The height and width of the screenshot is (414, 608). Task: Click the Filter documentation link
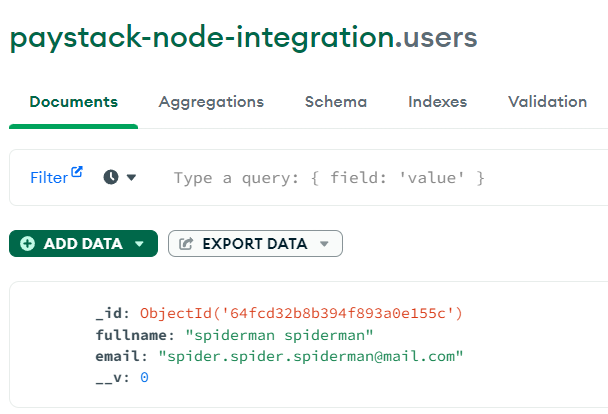click(x=48, y=178)
